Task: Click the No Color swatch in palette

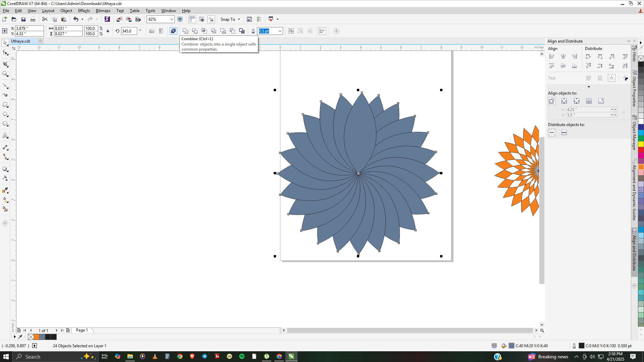Action: (641, 59)
